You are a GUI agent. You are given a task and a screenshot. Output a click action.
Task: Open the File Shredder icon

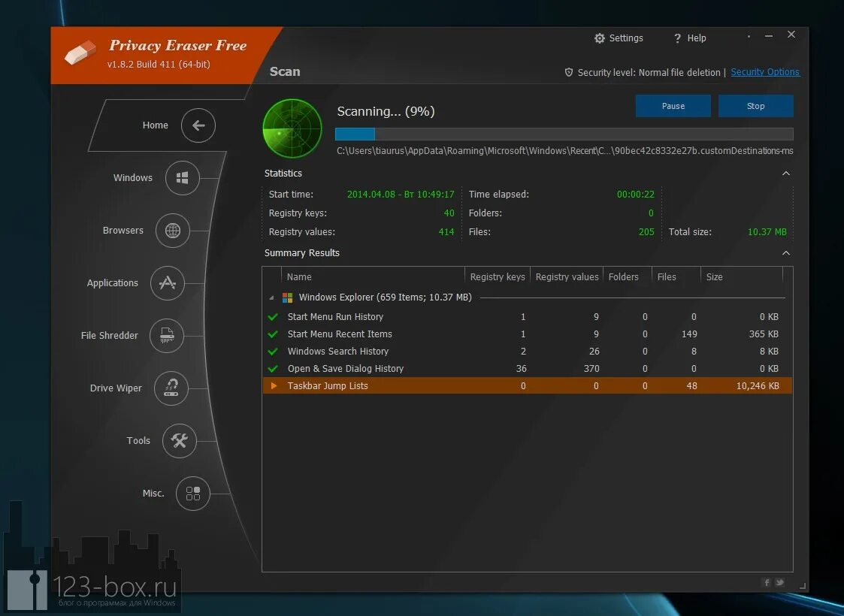click(167, 336)
